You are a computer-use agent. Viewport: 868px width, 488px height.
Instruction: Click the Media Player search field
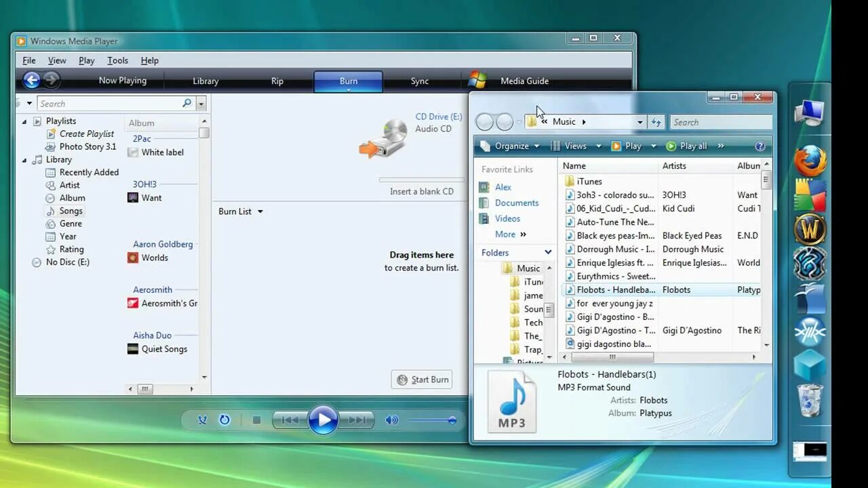coord(108,104)
